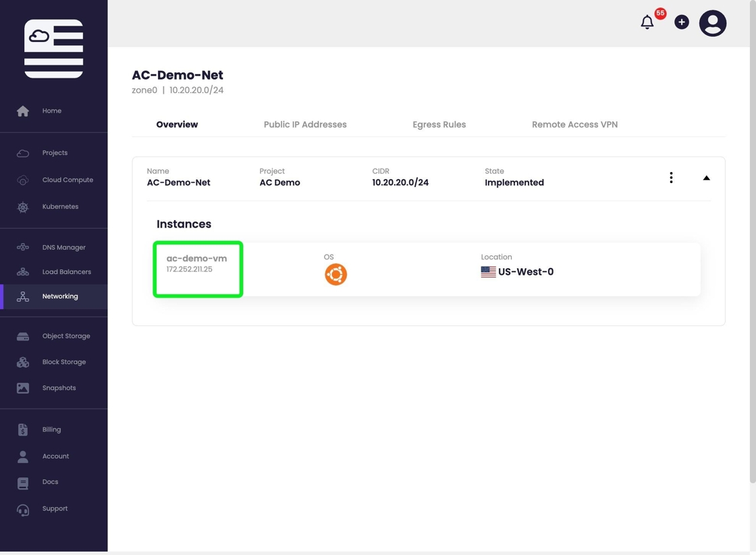Open DNS Manager from sidebar
756x555 pixels.
[63, 247]
